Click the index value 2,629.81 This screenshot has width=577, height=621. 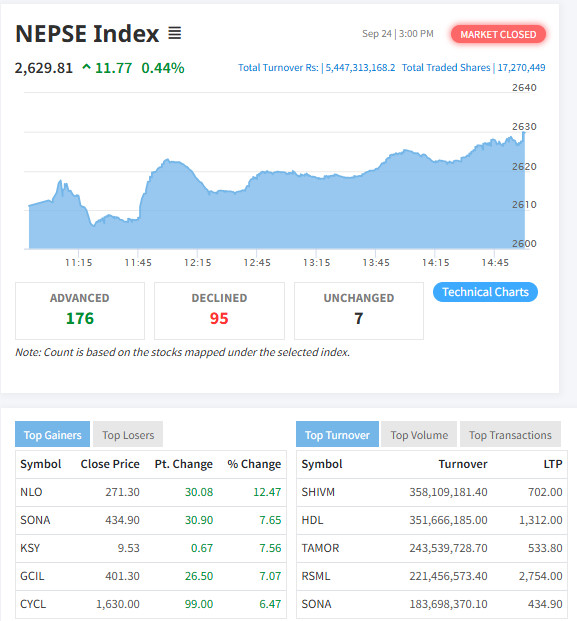point(44,68)
